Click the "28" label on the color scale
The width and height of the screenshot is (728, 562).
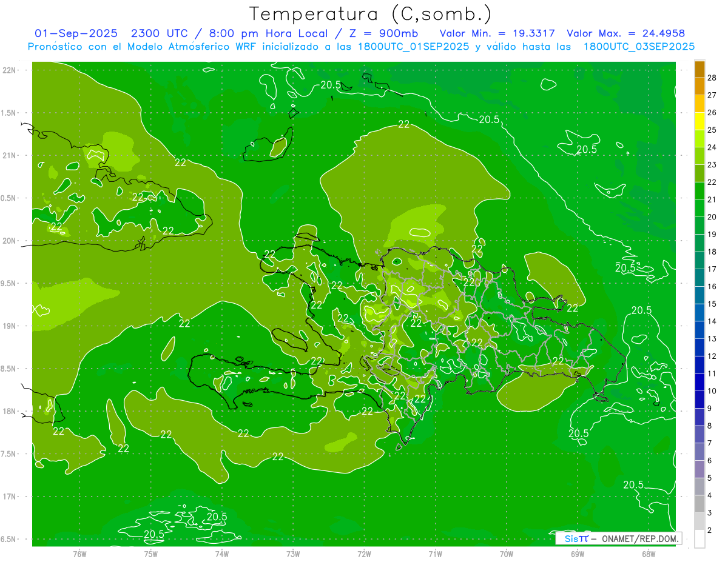[712, 77]
